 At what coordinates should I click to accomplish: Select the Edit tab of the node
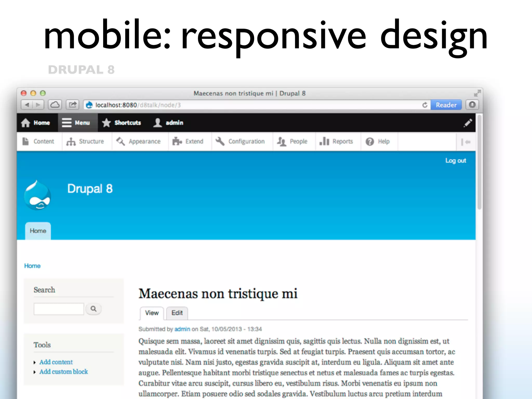pos(177,313)
